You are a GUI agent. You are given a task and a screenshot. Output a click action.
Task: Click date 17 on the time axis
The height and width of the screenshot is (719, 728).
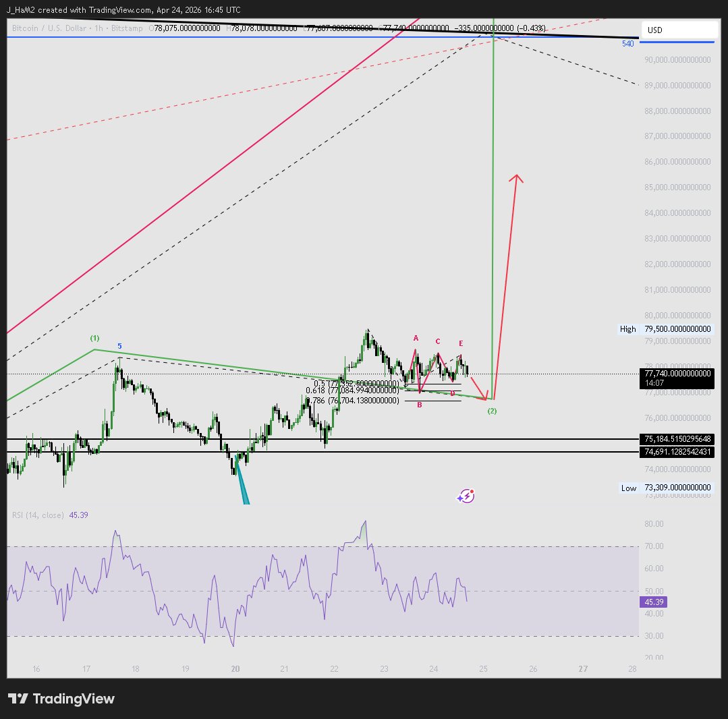[x=86, y=669]
